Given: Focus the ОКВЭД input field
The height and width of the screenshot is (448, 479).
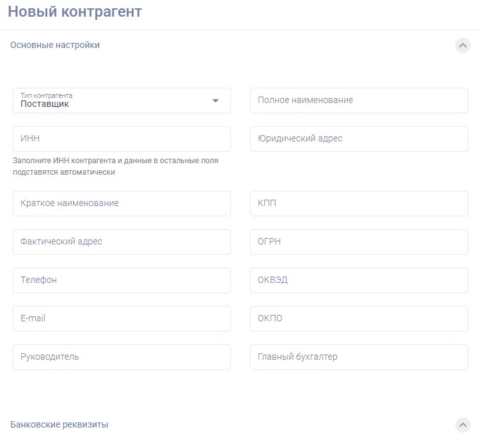Looking at the screenshot, I should pyautogui.click(x=359, y=280).
